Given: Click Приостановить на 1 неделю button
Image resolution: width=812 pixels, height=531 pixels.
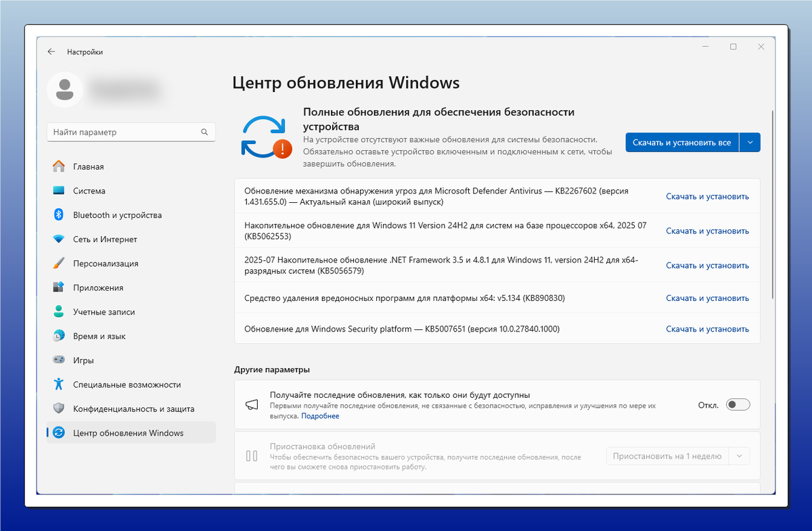Looking at the screenshot, I should point(668,456).
